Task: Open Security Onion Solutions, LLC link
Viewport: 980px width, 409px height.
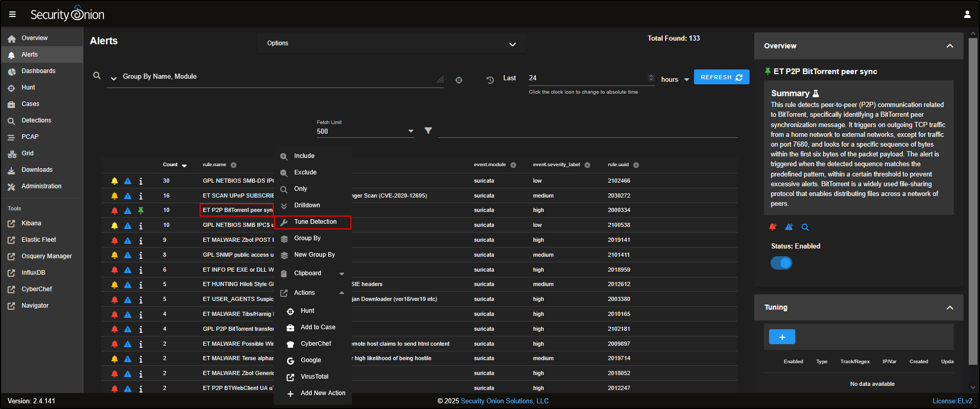Action: tap(504, 401)
